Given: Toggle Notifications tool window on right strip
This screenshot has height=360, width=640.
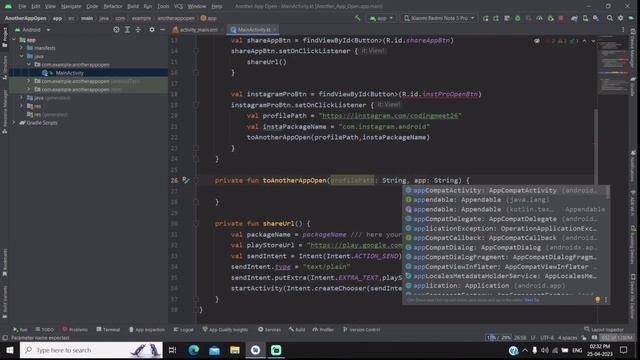Looking at the screenshot, I should click(x=633, y=166).
